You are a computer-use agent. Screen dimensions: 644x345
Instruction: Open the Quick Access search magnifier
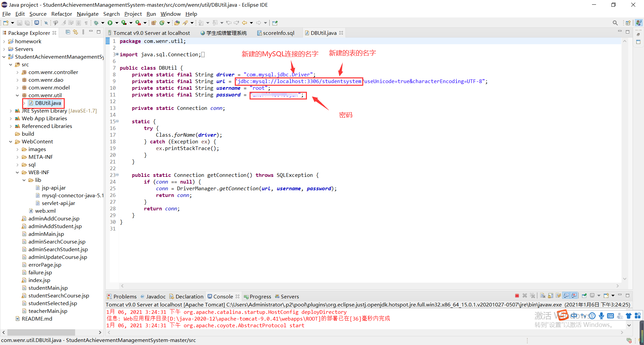point(615,23)
